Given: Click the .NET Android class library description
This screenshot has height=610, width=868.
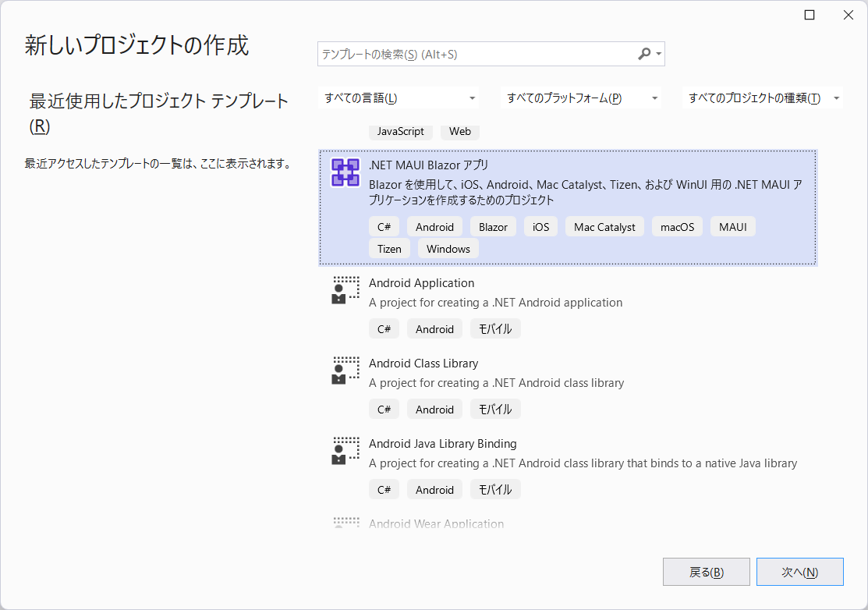Looking at the screenshot, I should 496,382.
